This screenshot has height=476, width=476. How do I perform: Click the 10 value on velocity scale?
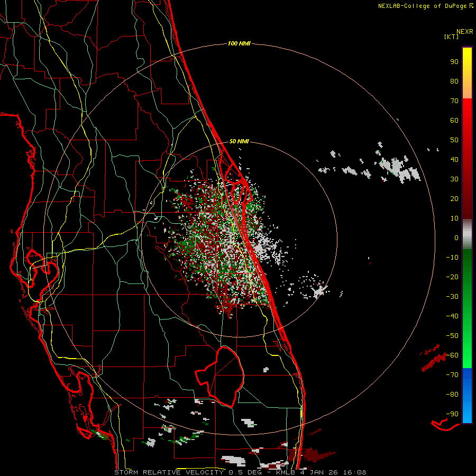[x=454, y=218]
